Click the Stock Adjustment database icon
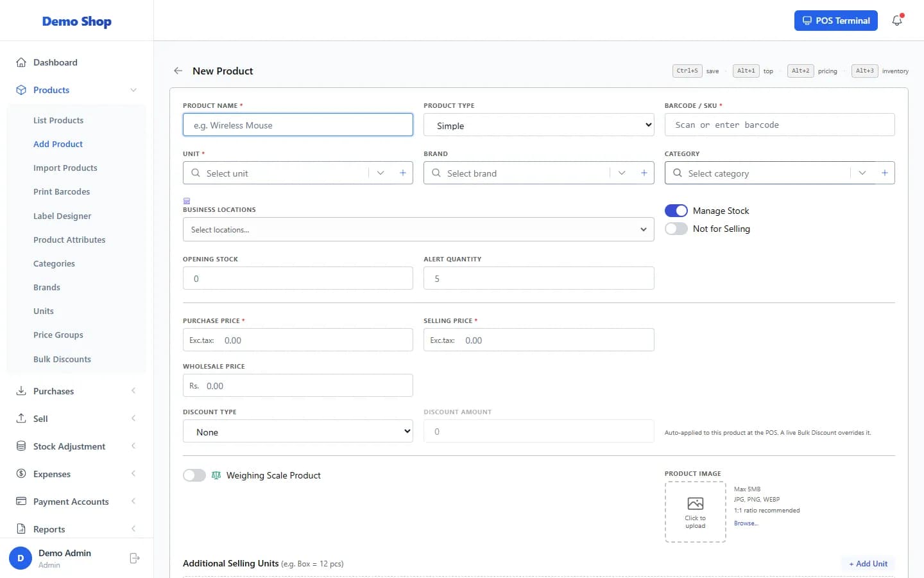924x578 pixels. click(x=21, y=446)
